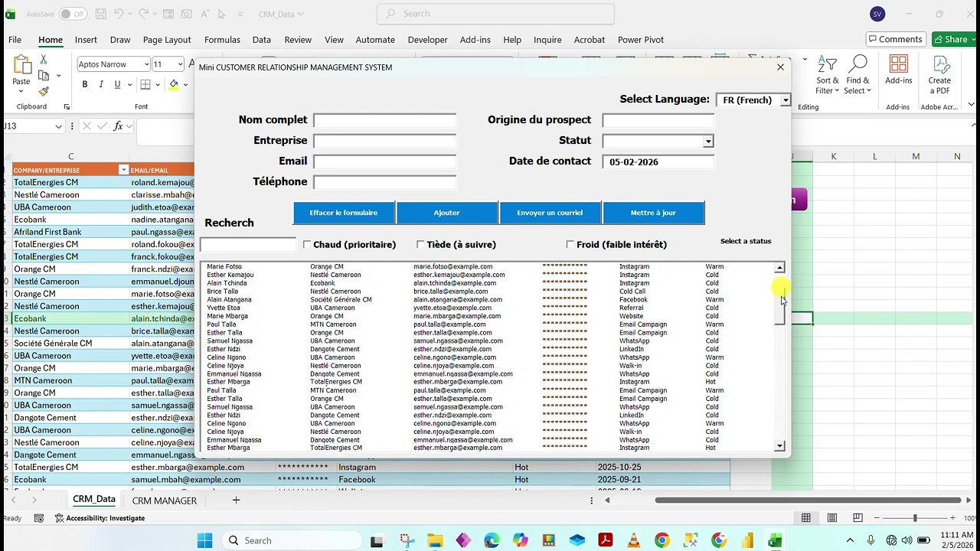Open the Clipboard group dialog launcher
This screenshot has width=980, height=551.
(x=67, y=107)
